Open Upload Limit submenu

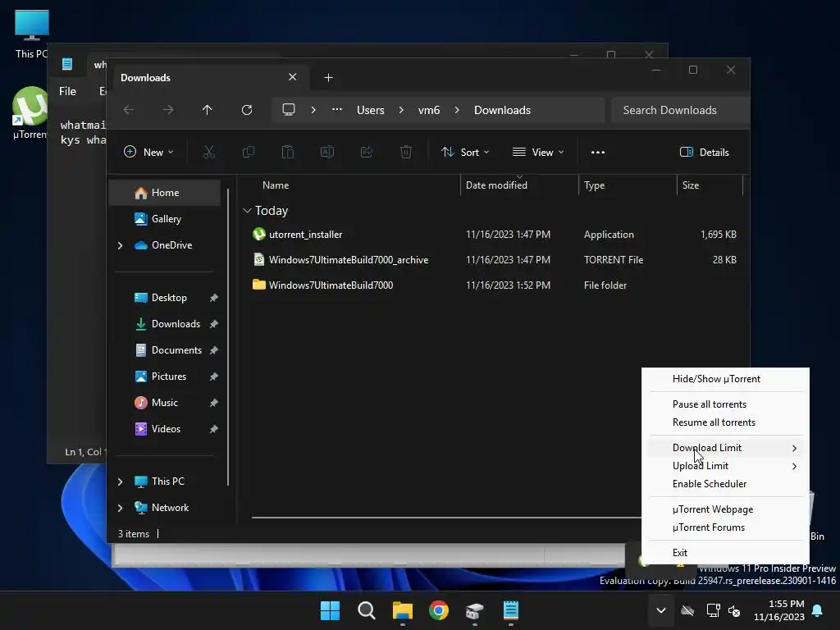point(725,466)
